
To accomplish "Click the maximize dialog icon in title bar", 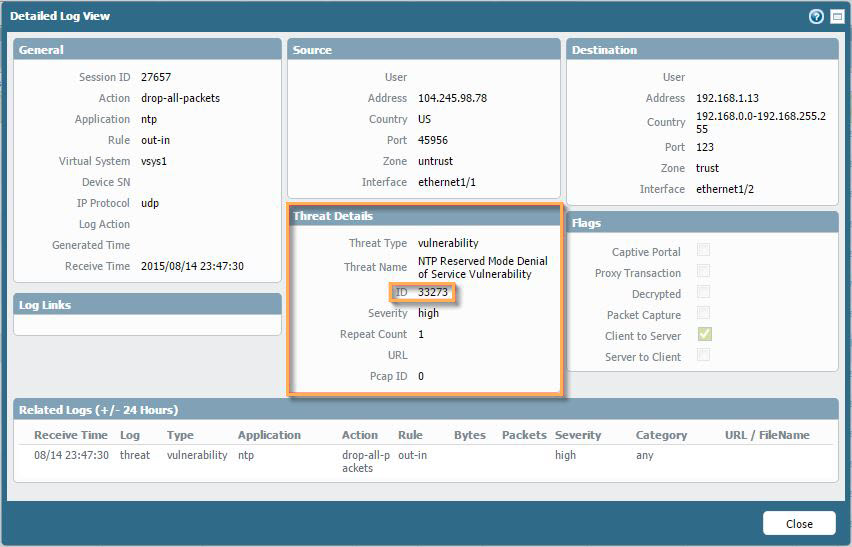I will (x=836, y=17).
